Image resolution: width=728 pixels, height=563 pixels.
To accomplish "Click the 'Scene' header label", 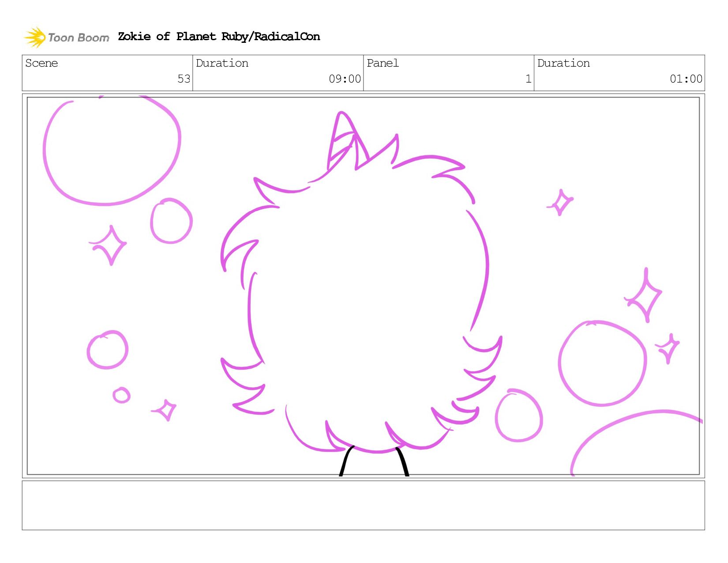I will (x=41, y=63).
